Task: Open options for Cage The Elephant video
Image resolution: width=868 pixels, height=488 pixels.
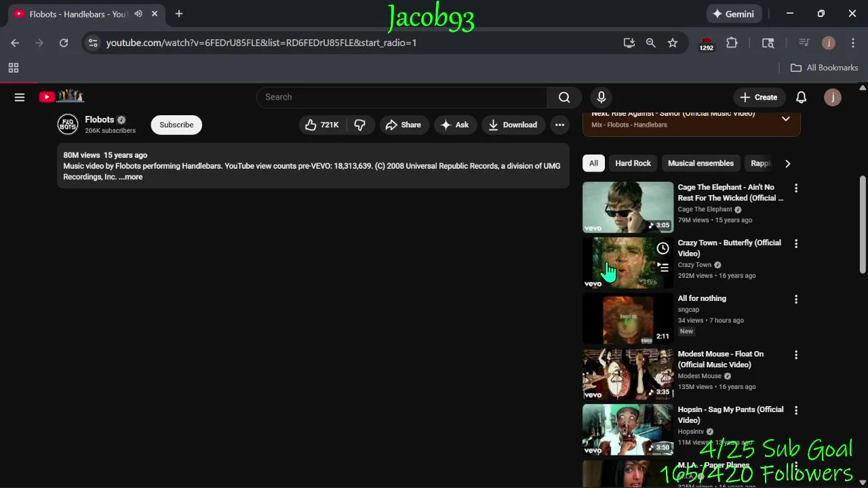Action: tap(796, 188)
